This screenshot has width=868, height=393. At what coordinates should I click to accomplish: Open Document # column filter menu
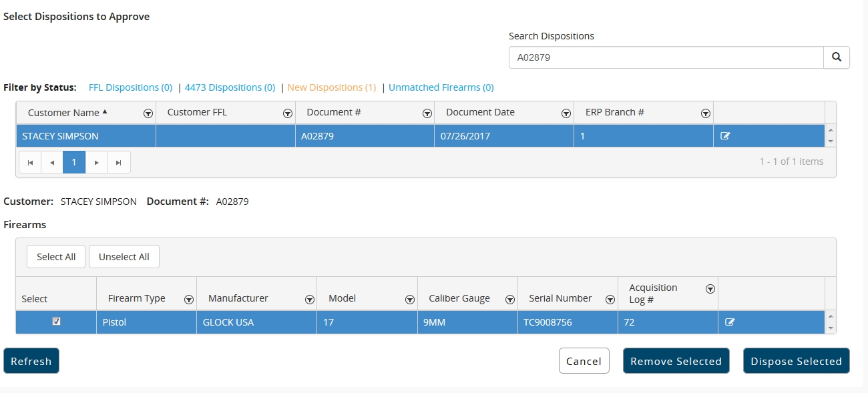[x=427, y=113]
